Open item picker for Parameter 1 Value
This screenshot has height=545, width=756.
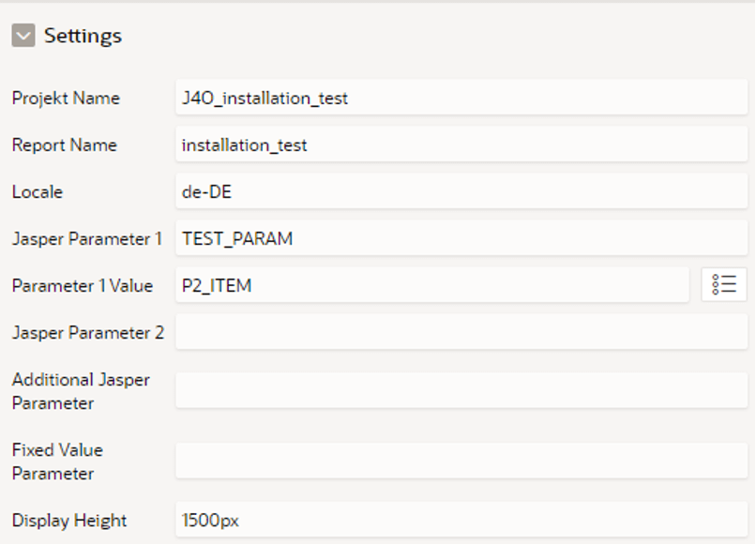(724, 285)
